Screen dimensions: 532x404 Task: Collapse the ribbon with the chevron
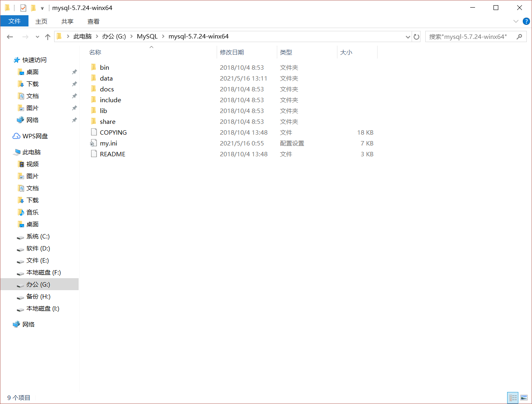(516, 21)
